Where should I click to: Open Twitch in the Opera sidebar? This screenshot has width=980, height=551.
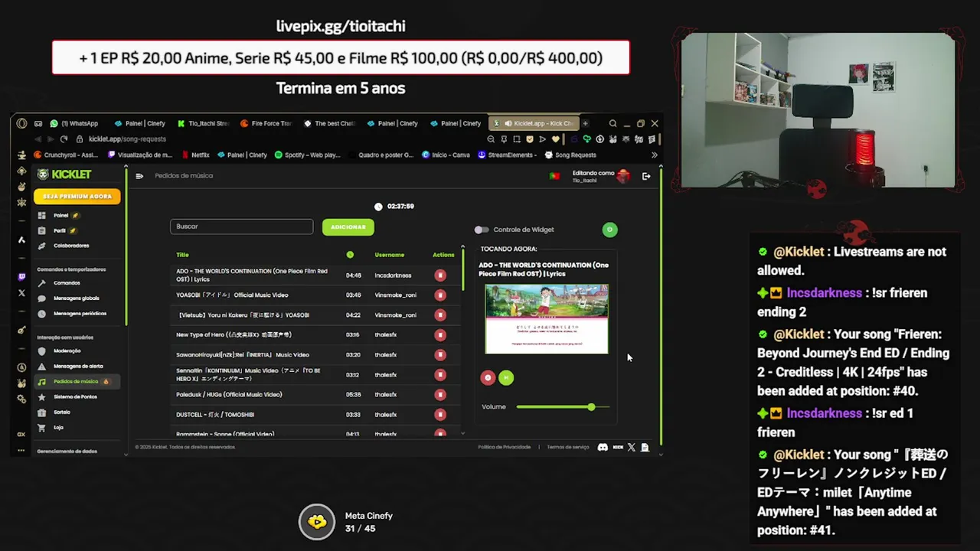click(21, 277)
